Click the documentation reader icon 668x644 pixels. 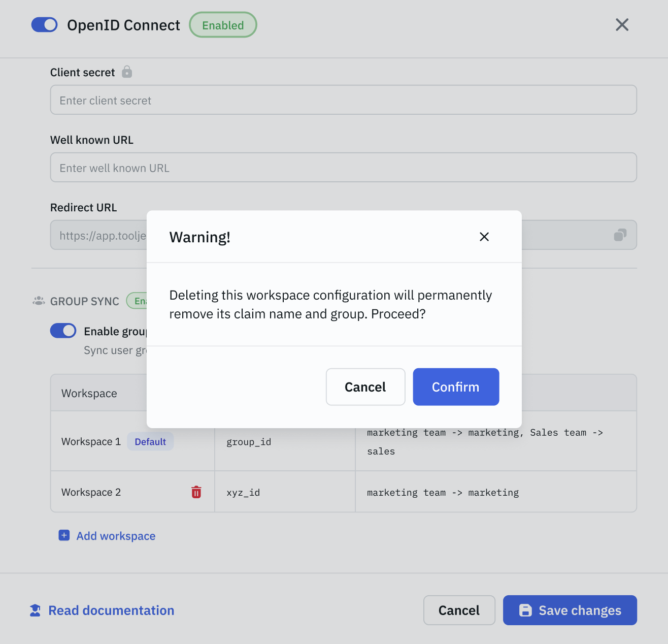click(34, 610)
